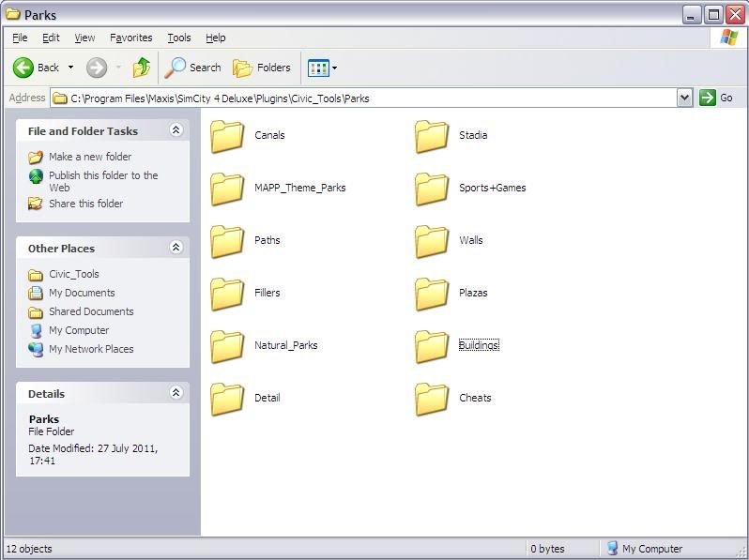Image resolution: width=749 pixels, height=560 pixels.
Task: Open the Favorites menu
Action: (130, 38)
